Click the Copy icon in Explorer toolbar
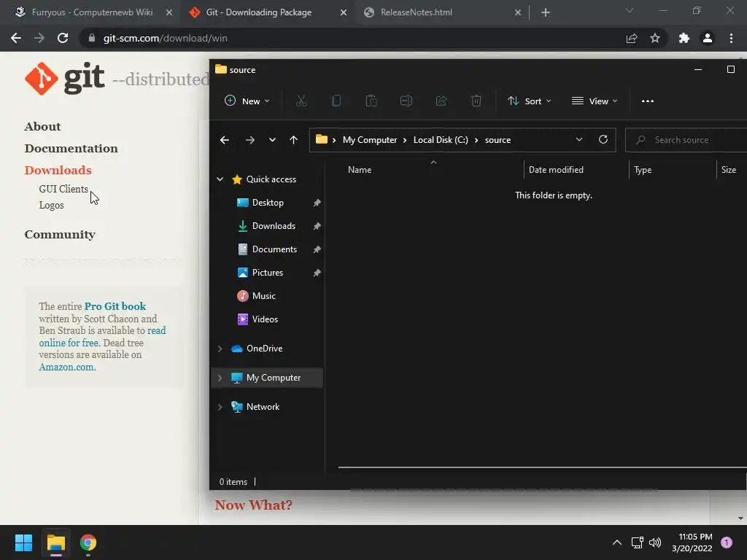The height and width of the screenshot is (560, 747). [336, 101]
